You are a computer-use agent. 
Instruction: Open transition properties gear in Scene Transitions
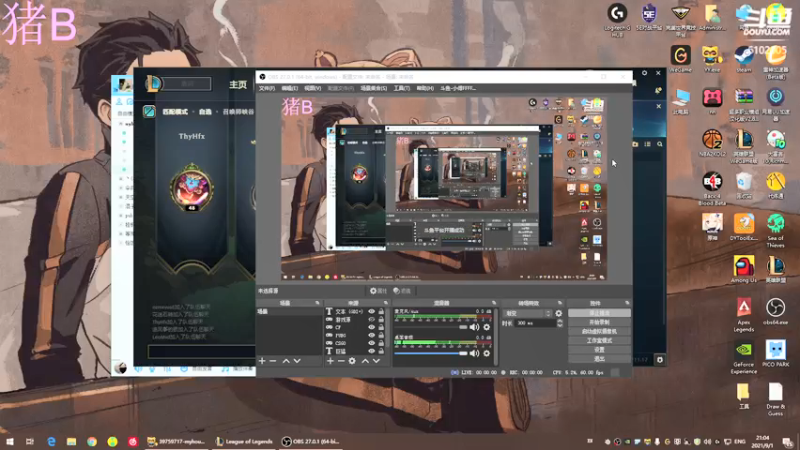[x=559, y=313]
